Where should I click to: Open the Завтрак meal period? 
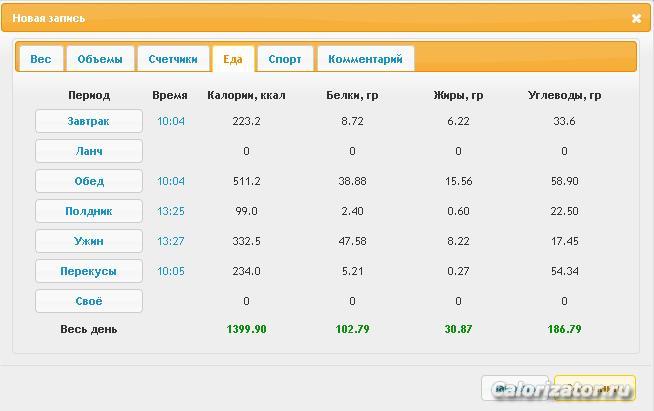coord(89,121)
